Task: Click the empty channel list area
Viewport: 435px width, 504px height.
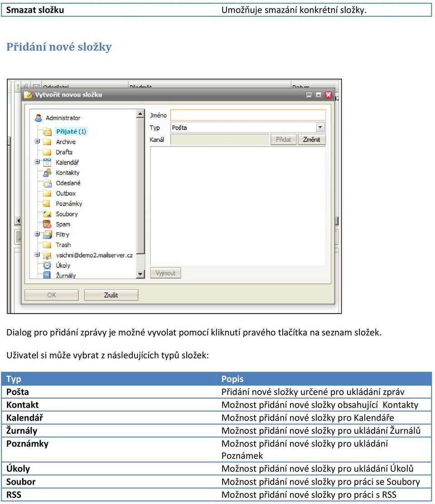Action: pyautogui.click(x=238, y=206)
